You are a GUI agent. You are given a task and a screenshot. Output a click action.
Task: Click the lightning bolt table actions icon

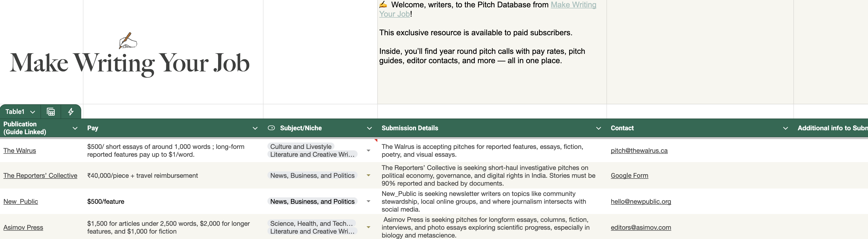[x=71, y=112]
